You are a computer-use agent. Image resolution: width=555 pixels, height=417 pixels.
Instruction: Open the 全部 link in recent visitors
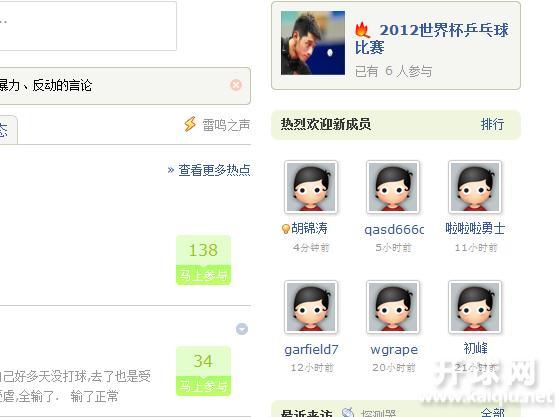click(x=492, y=413)
